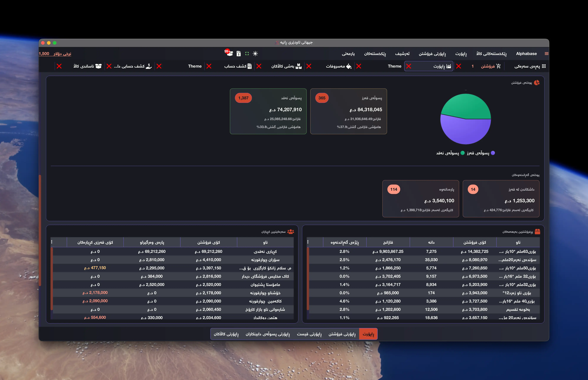Click the open box icon on ناساندی کاڵا
This screenshot has width=588, height=380.
tap(98, 66)
